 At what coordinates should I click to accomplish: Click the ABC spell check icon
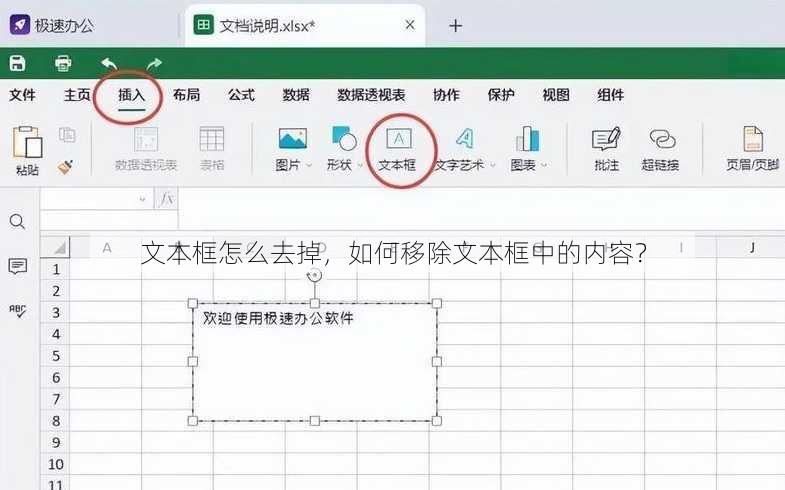pos(18,311)
